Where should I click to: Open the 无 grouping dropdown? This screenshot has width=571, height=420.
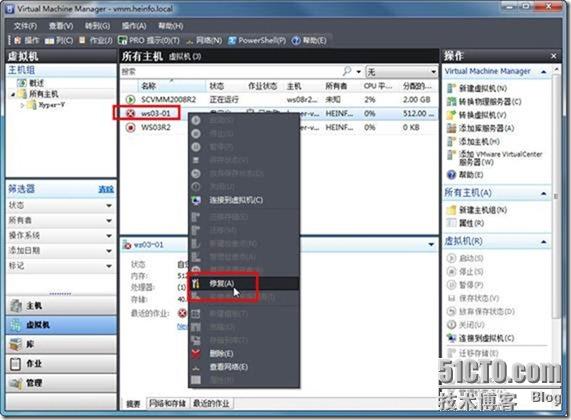402,71
